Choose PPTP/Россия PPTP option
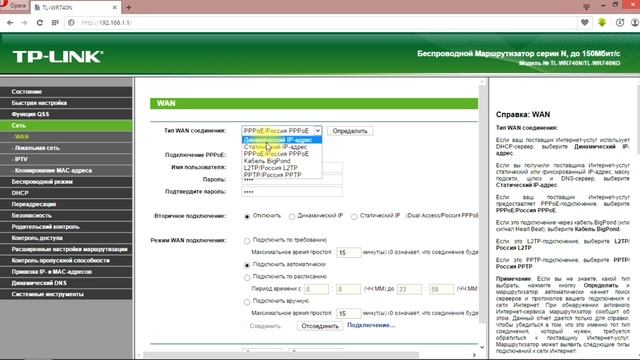The height and width of the screenshot is (360, 640). pos(282,175)
